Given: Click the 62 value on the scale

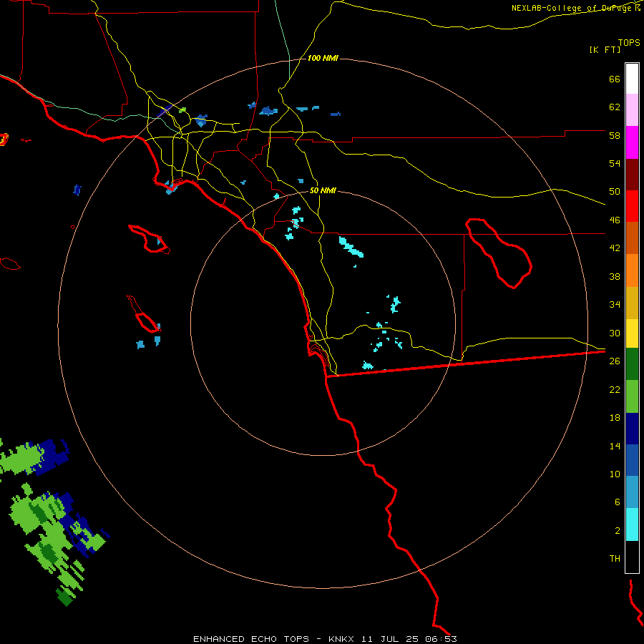Looking at the screenshot, I should [615, 107].
